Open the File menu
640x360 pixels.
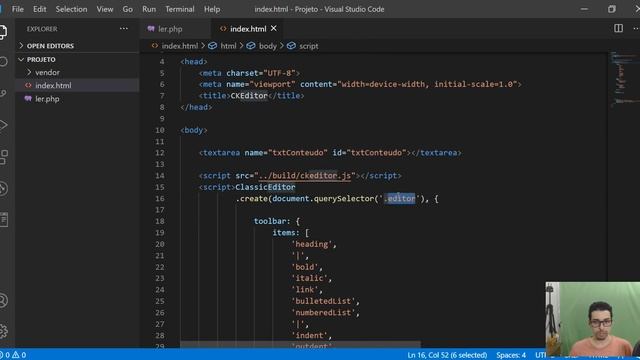coord(18,9)
